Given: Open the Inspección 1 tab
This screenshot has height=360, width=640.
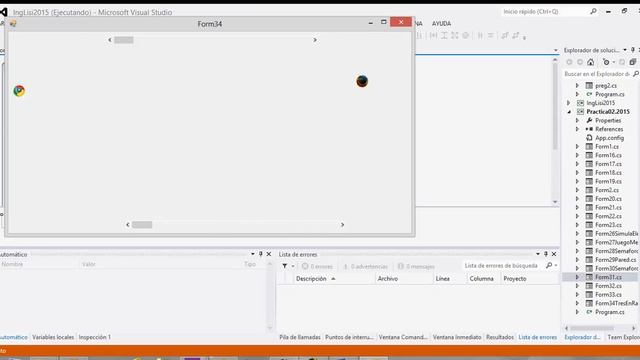Looking at the screenshot, I should [95, 337].
